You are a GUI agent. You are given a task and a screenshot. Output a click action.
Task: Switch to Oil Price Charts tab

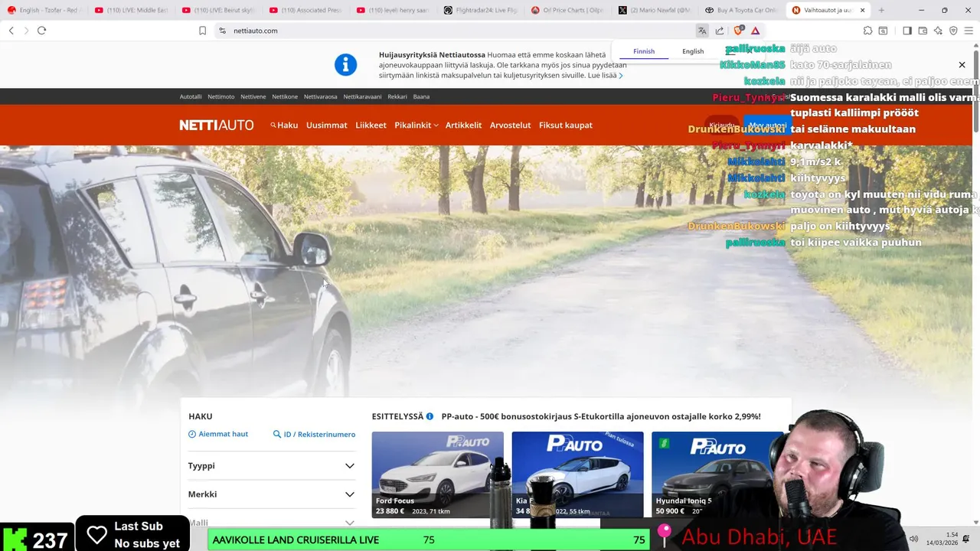[567, 10]
